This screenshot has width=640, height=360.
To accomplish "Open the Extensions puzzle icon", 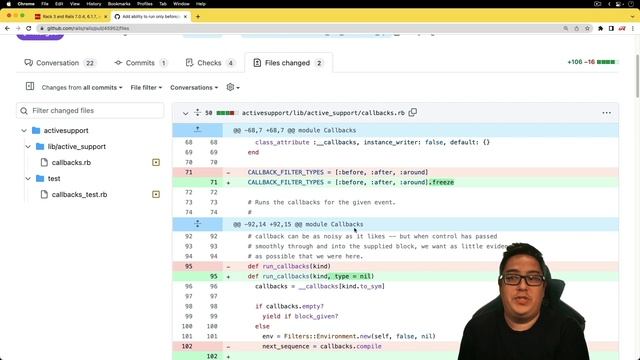I will (x=600, y=28).
